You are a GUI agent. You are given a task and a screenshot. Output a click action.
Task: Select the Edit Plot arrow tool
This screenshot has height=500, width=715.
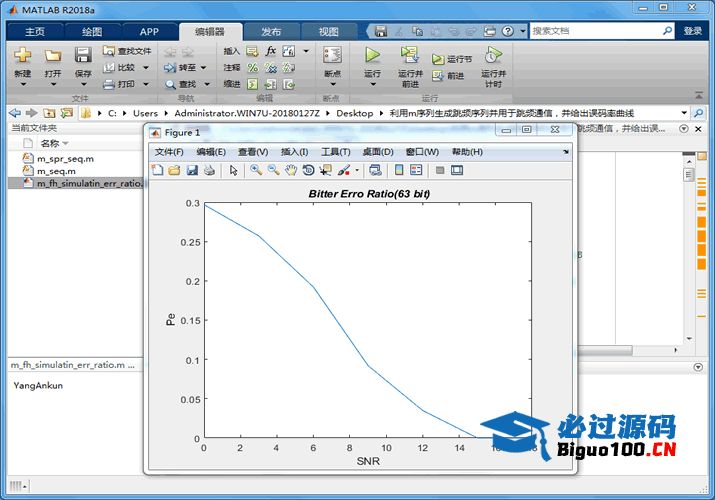pyautogui.click(x=233, y=170)
